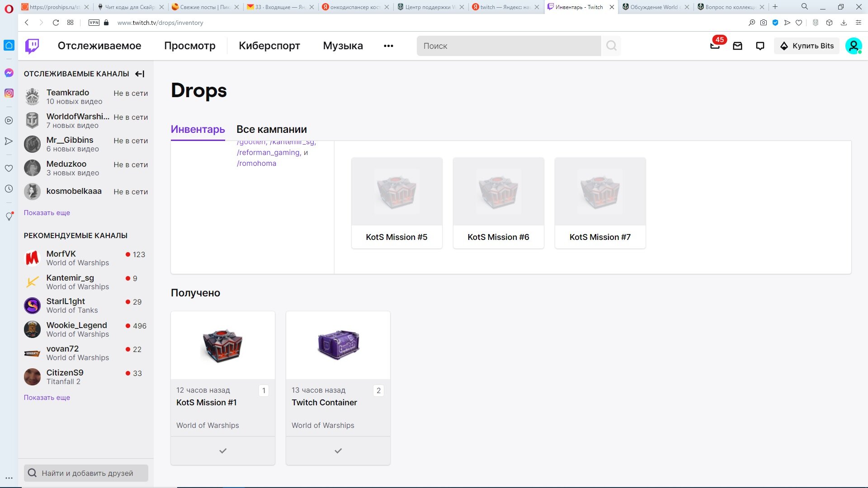Open Wookie_Legend recommended channel

[86, 329]
